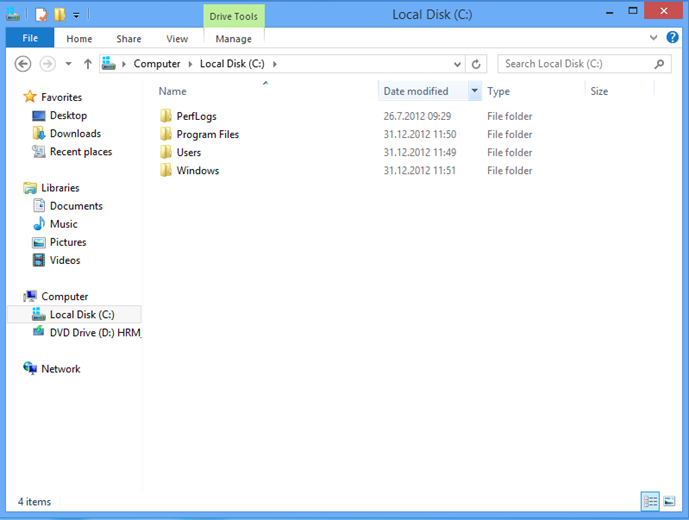Select the Program Files folder icon
This screenshot has width=689, height=520.
pyautogui.click(x=166, y=134)
